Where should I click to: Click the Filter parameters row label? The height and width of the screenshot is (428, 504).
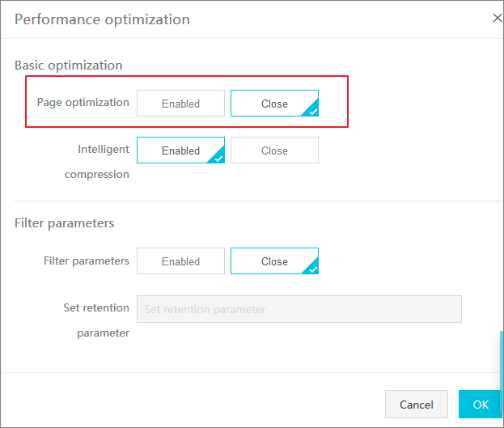click(87, 261)
